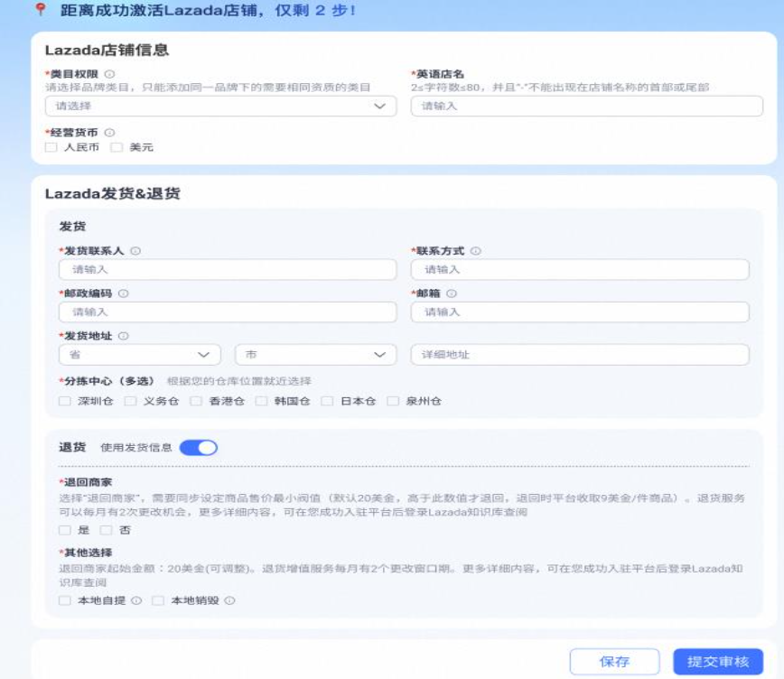Image resolution: width=784 pixels, height=679 pixels.
Task: Select 韩国仓 sorting center checkbox
Action: pos(262,401)
